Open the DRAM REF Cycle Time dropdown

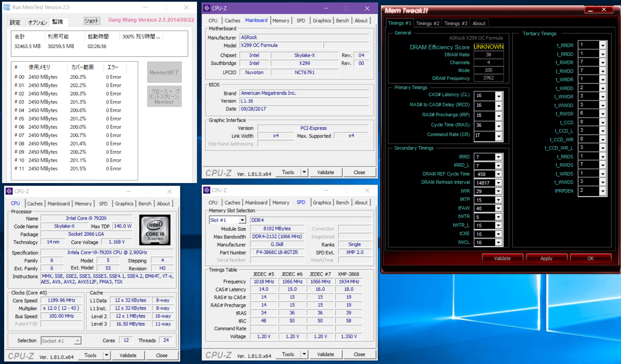click(498, 174)
